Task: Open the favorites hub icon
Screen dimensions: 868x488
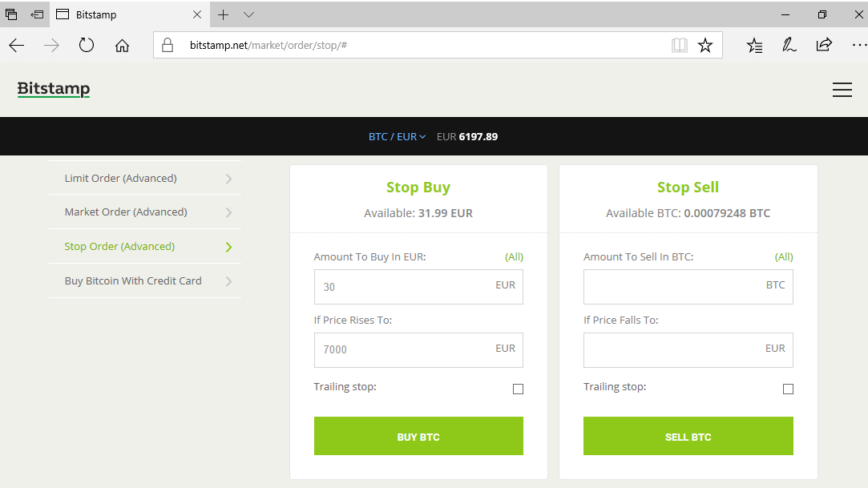Action: tap(754, 46)
